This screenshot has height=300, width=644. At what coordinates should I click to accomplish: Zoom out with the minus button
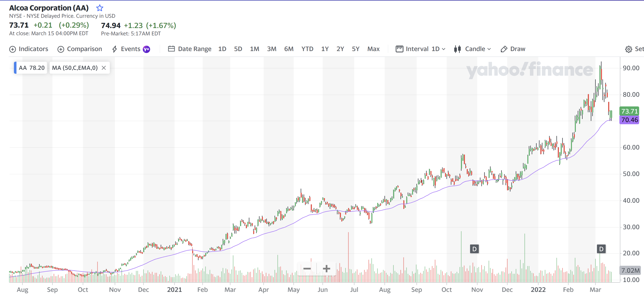pos(307,268)
